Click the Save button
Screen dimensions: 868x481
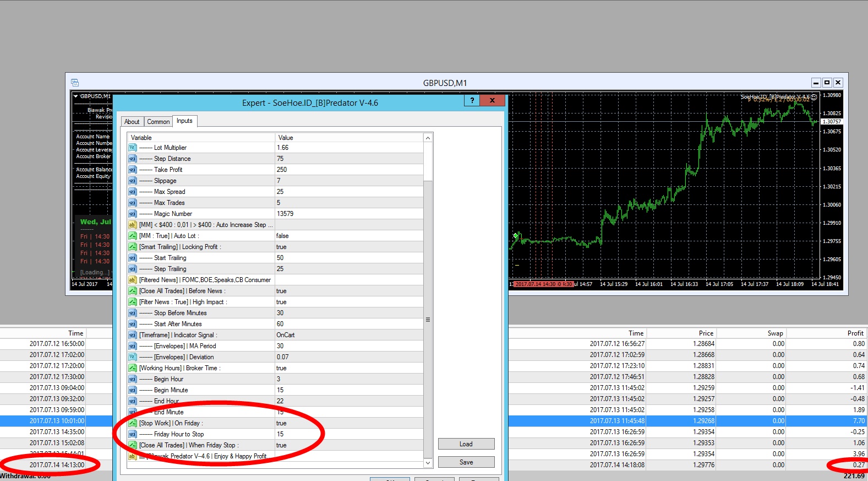[466, 462]
